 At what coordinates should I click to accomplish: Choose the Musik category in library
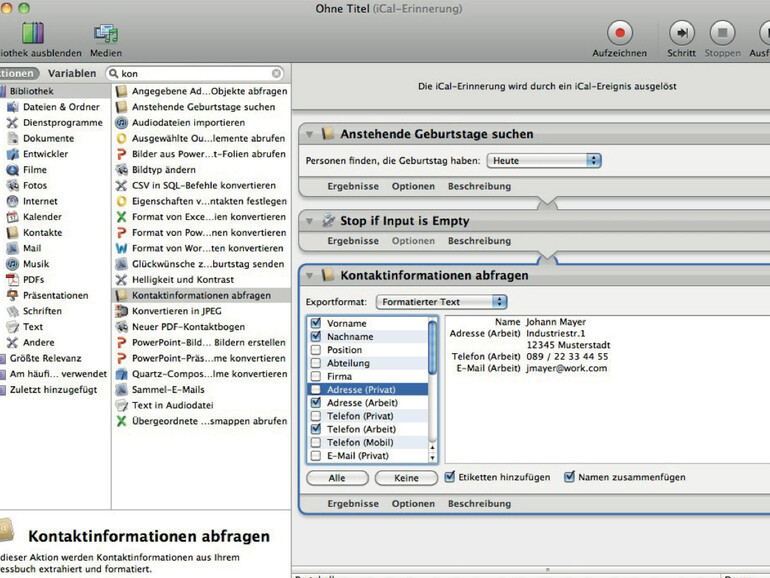pyautogui.click(x=36, y=264)
